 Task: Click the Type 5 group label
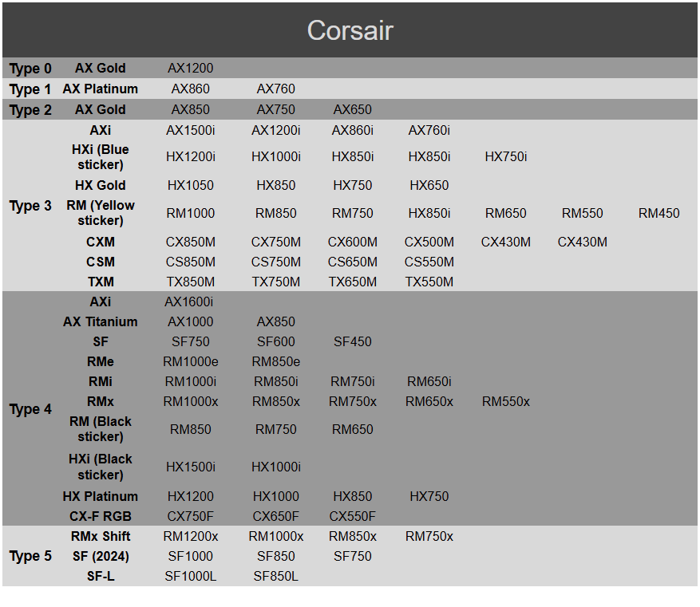pos(30,556)
